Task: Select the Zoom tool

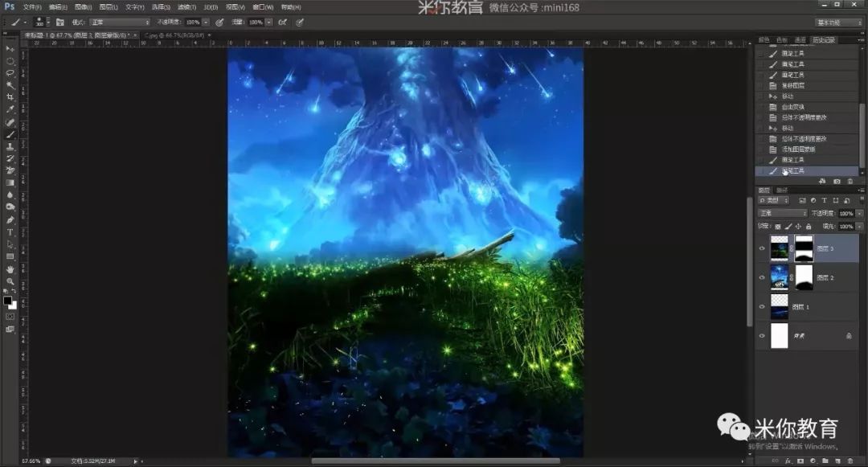Action: pyautogui.click(x=10, y=281)
